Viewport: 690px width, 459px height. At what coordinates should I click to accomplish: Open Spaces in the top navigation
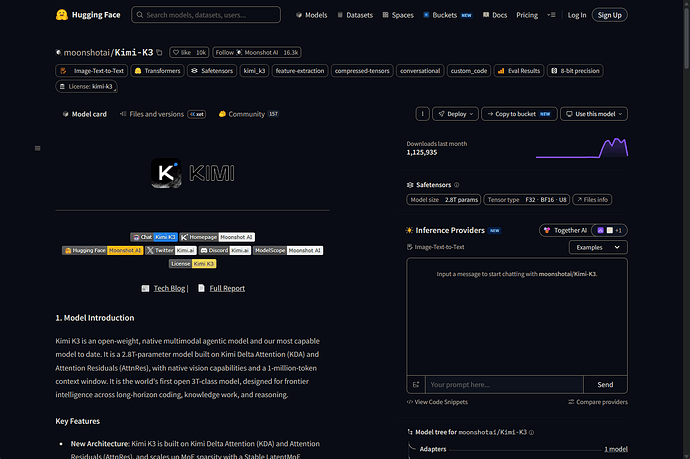(398, 15)
